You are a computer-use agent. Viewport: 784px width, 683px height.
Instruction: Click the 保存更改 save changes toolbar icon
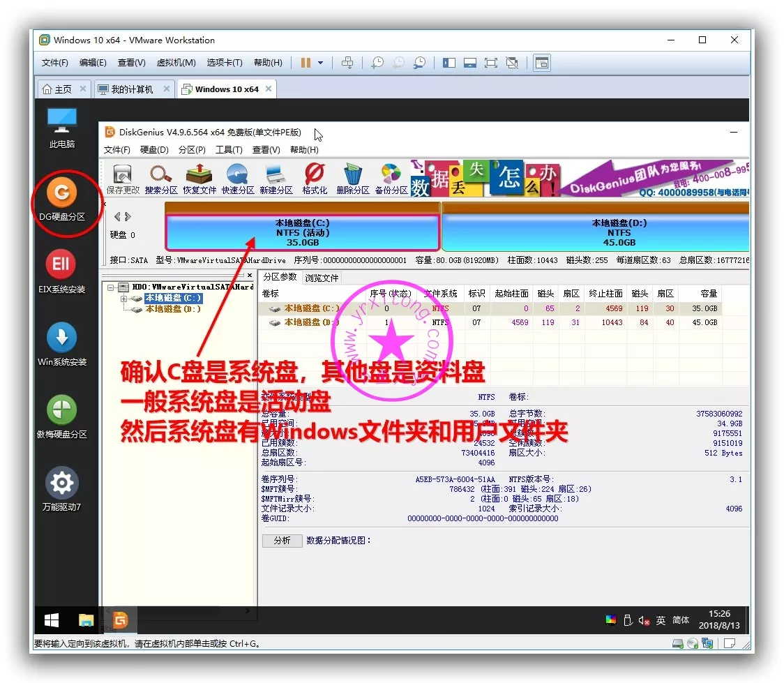(x=123, y=179)
